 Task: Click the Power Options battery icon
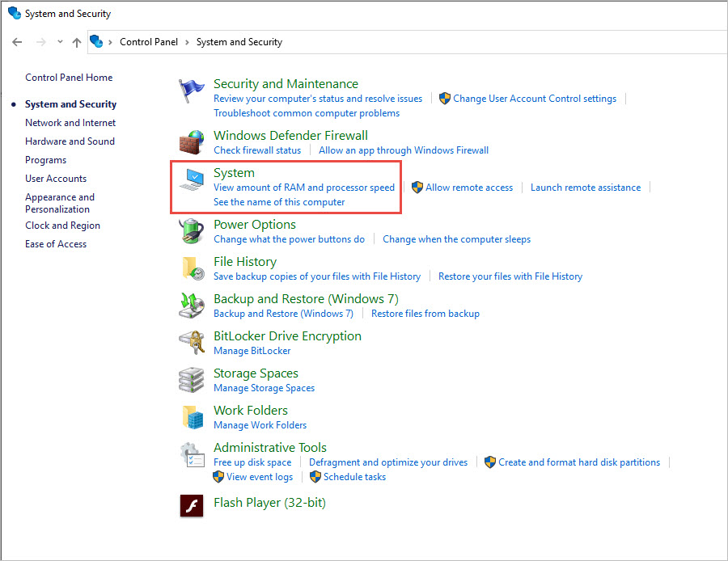(x=191, y=231)
